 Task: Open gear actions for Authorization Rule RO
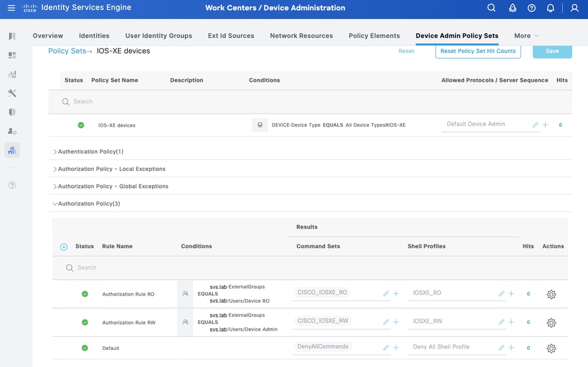click(551, 294)
